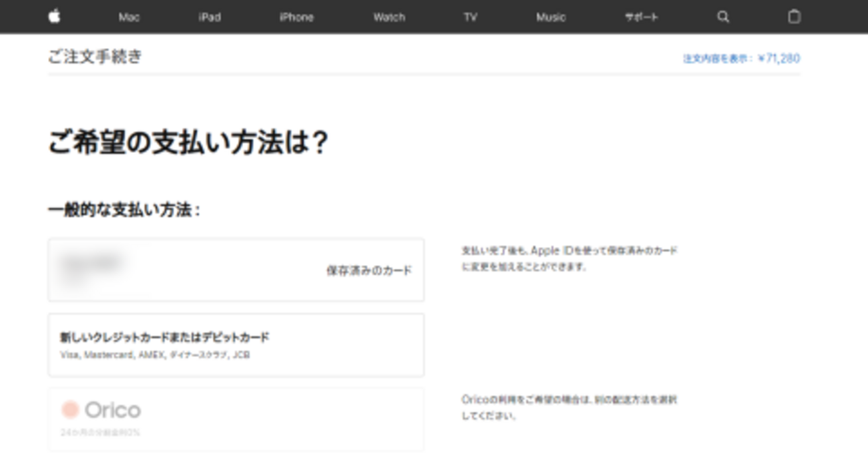868x472 pixels.
Task: Click the ご希望の支払い方法は？ heading
Action: click(188, 143)
